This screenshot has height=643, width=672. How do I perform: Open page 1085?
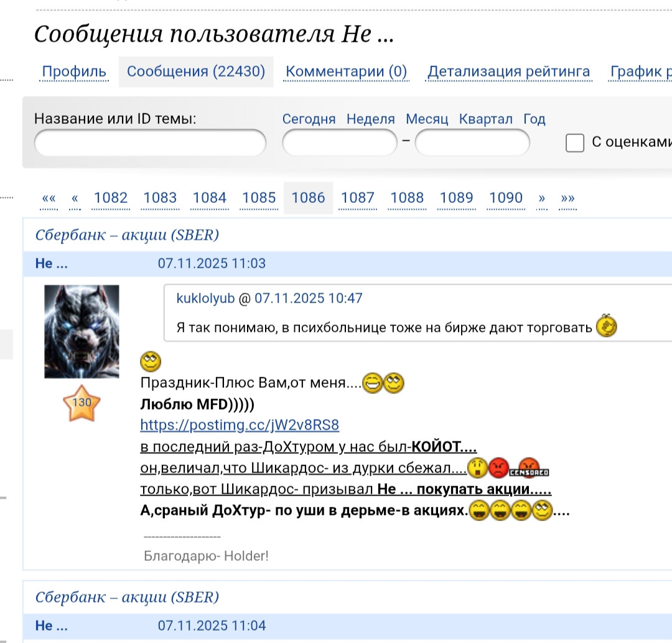pos(259,198)
